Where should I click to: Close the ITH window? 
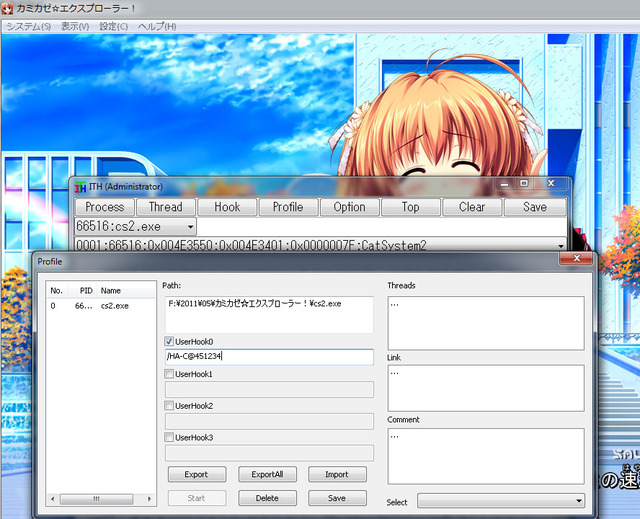point(551,184)
